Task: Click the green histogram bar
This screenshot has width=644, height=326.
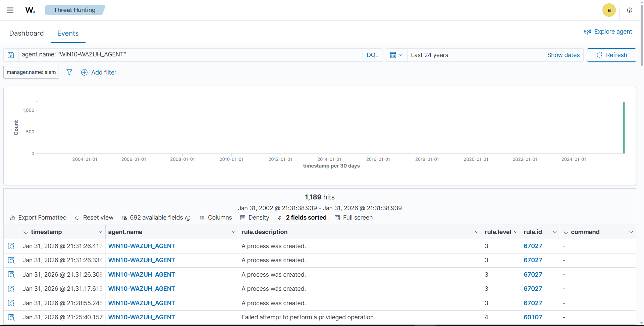Action: (x=624, y=128)
